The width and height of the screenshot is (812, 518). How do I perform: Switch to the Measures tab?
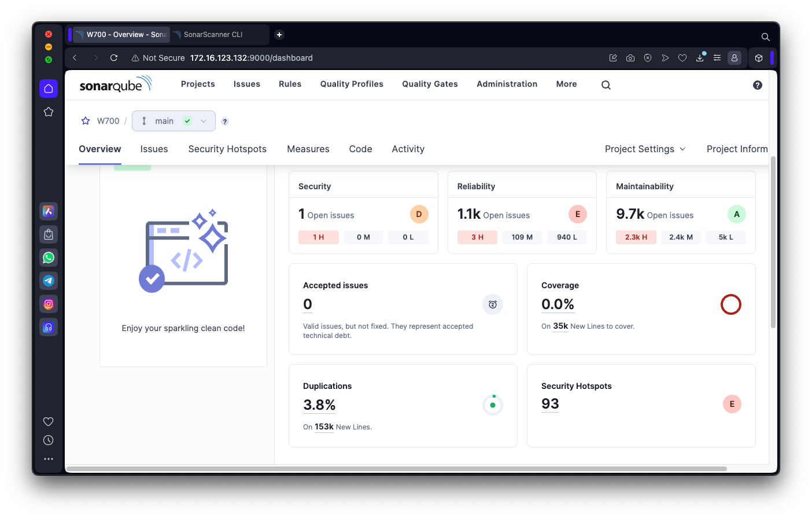308,149
